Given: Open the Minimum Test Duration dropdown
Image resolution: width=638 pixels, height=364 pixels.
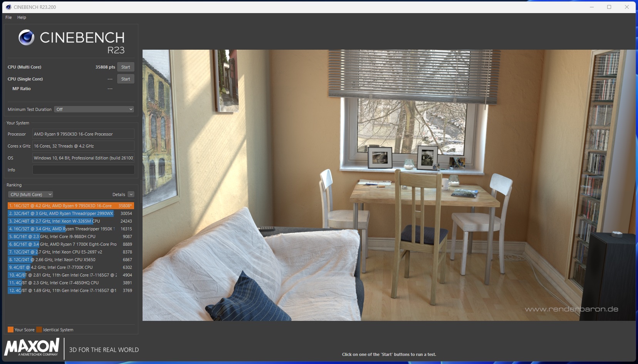Looking at the screenshot, I should coord(94,109).
